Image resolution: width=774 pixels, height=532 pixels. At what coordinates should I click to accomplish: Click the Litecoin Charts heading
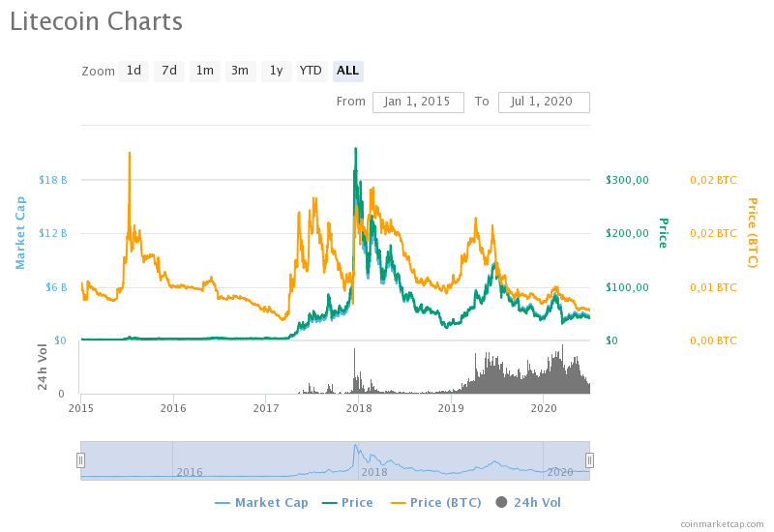(x=96, y=21)
